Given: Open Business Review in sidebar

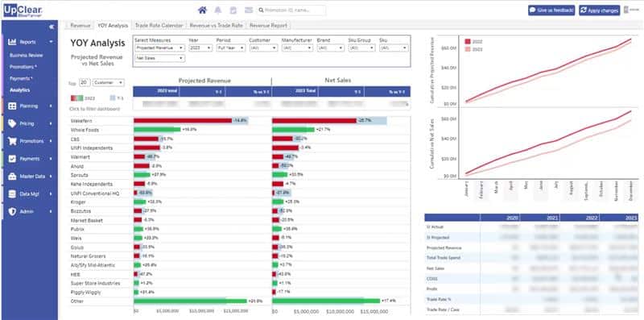Looking at the screenshot, I should tap(27, 55).
